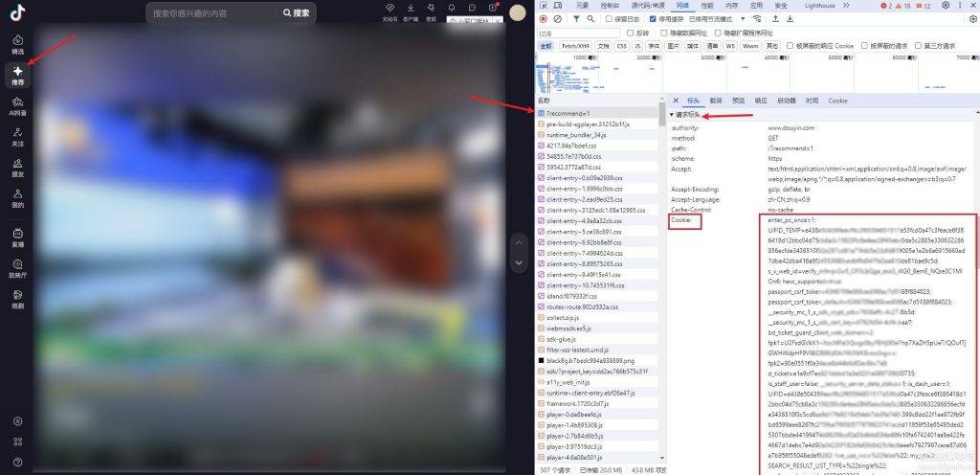The height and width of the screenshot is (475, 980).
Task: Toggle the network filter funnel icon
Action: [x=577, y=19]
